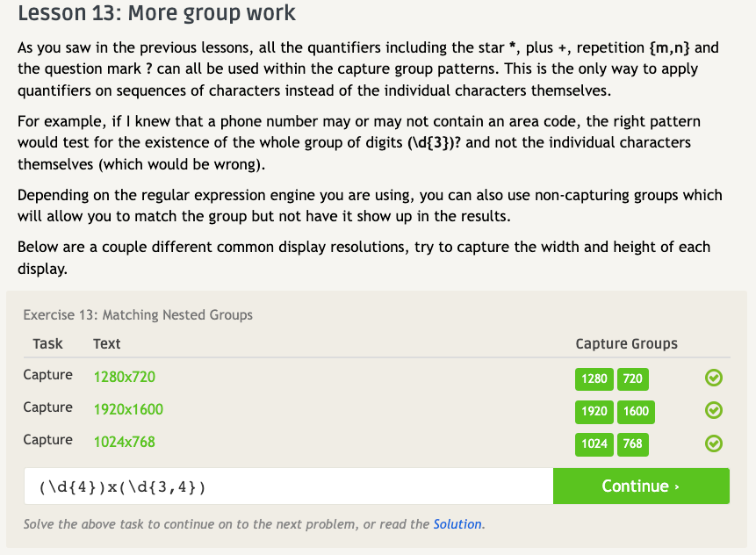Click the Text column header
This screenshot has width=756, height=555.
(106, 343)
